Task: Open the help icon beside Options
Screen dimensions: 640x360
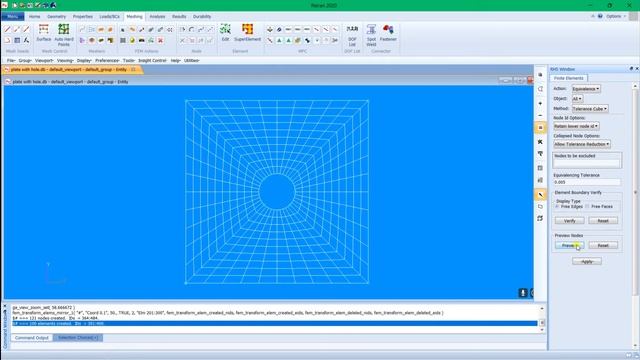Action: pos(600,16)
